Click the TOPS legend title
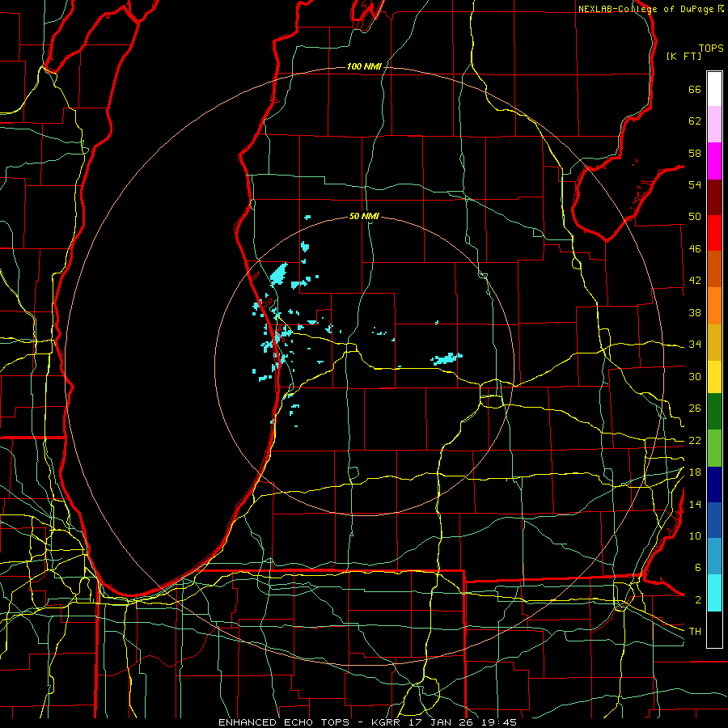728x728 pixels. pyautogui.click(x=711, y=48)
